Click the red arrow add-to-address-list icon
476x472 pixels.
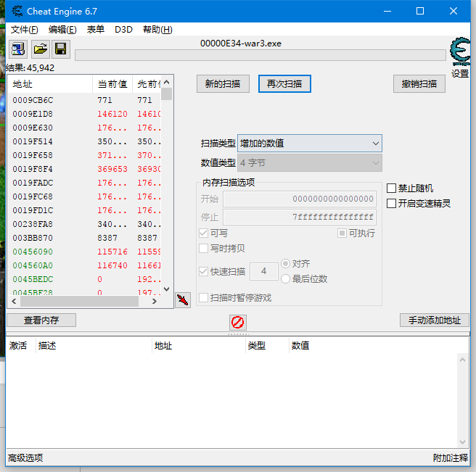pyautogui.click(x=183, y=300)
